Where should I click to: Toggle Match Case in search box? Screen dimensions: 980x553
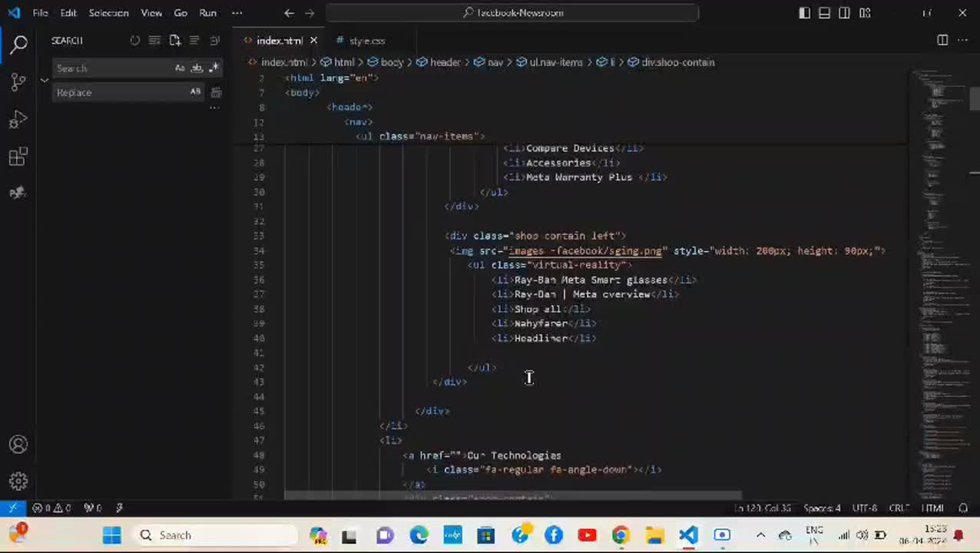point(180,68)
